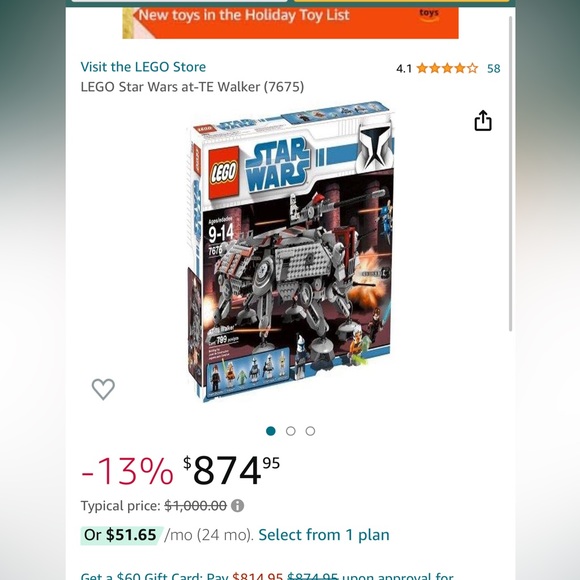Add item to wishlist with heart icon
Viewport: 580px width, 580px height.
103,389
